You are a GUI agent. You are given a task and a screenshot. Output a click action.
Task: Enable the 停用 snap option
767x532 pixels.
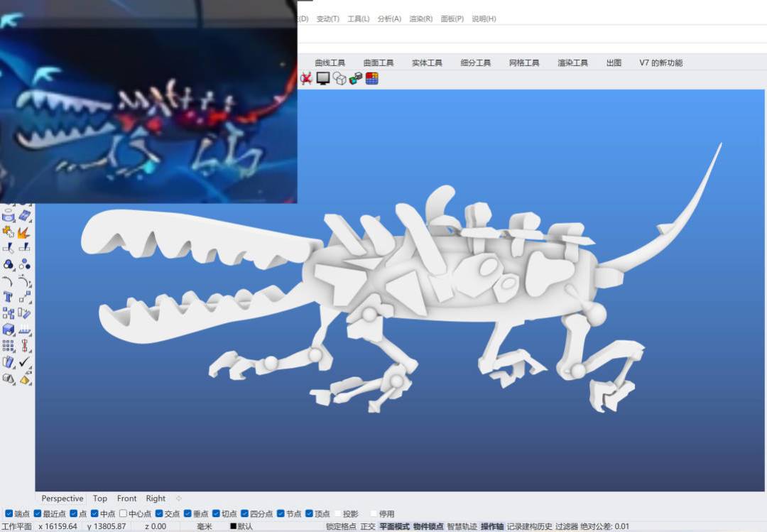pos(374,514)
